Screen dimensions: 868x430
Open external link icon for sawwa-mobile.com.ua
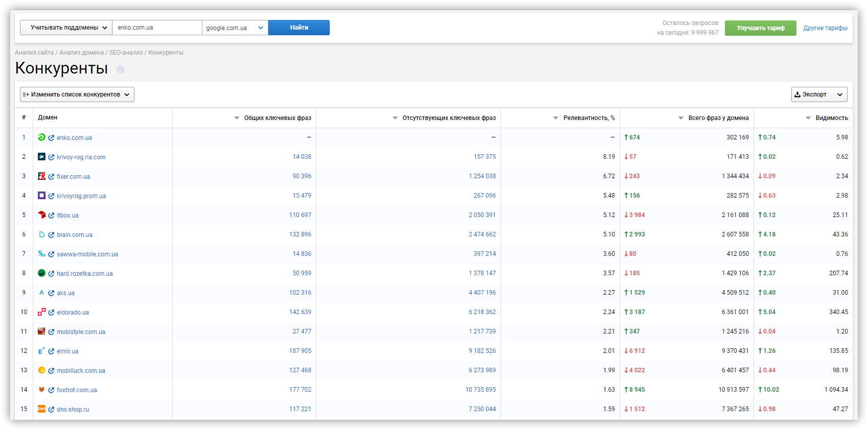click(51, 254)
